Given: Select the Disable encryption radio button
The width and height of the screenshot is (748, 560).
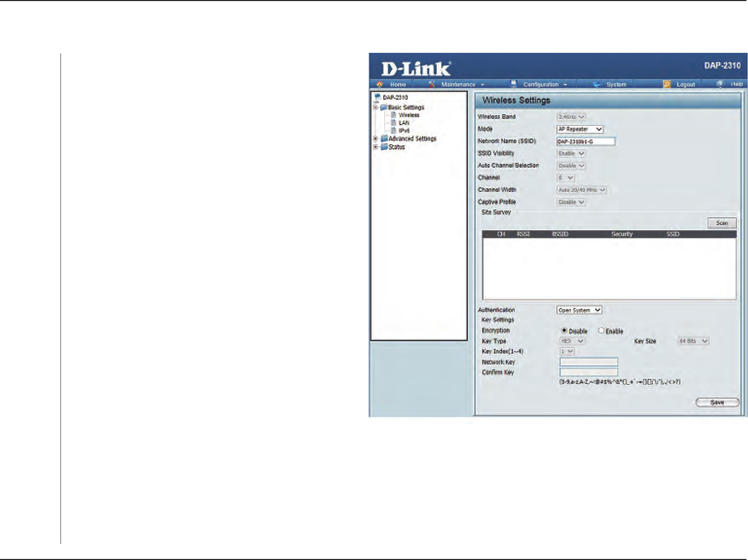Looking at the screenshot, I should point(564,331).
